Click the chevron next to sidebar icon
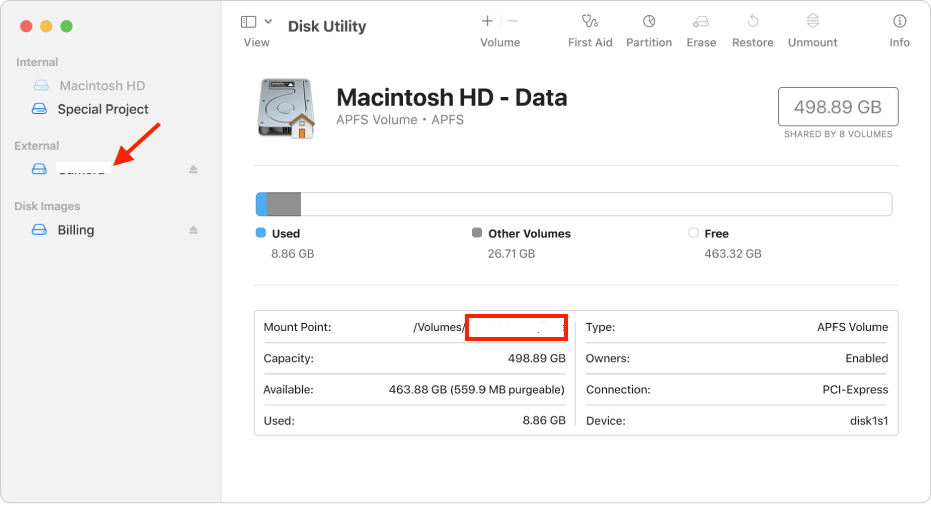Viewport: 931px width, 505px height. (268, 21)
